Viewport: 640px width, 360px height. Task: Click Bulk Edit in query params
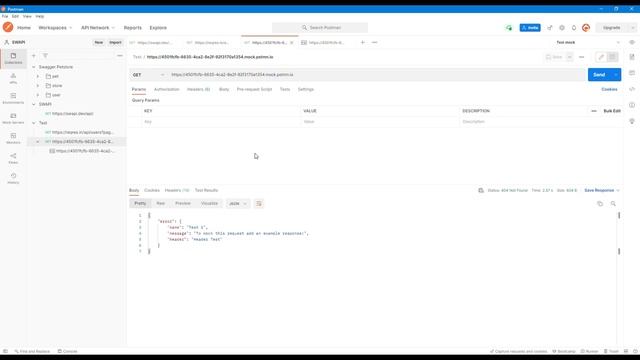click(612, 111)
